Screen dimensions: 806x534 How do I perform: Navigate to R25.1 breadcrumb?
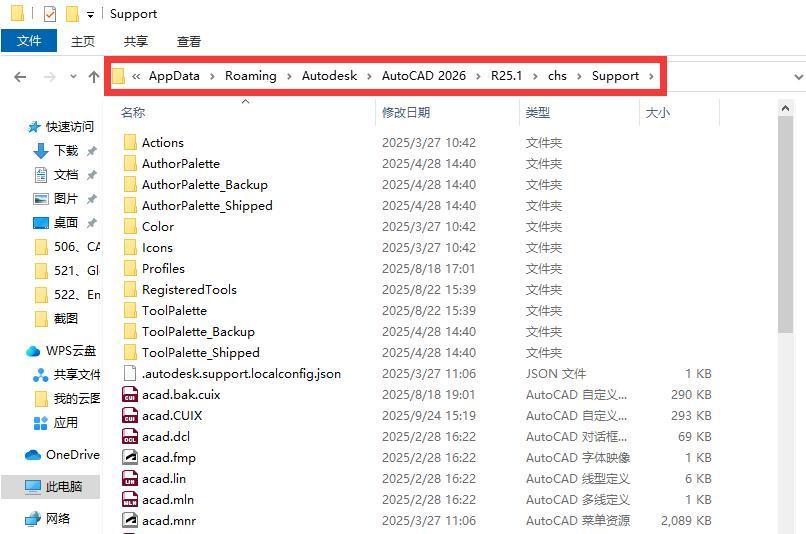click(x=506, y=76)
